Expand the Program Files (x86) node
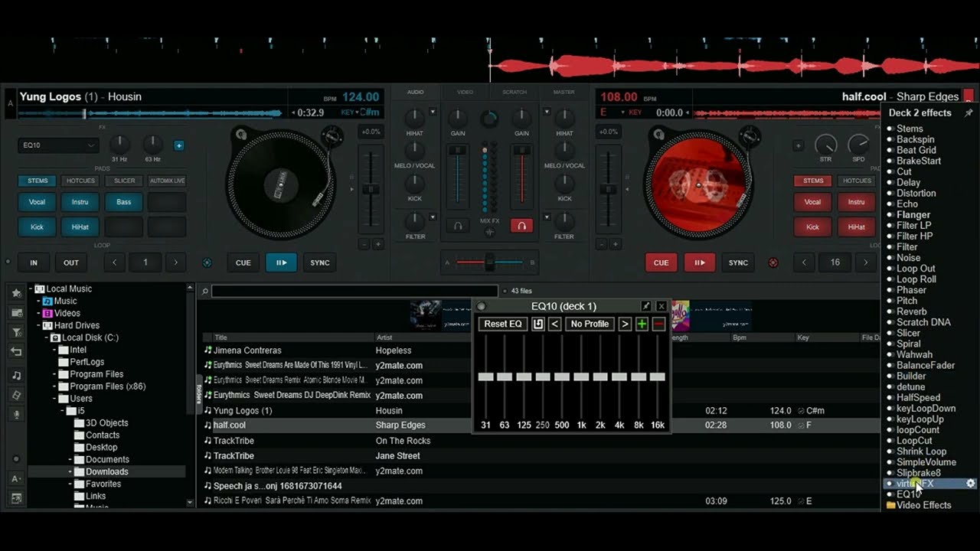980x551 pixels. click(55, 386)
